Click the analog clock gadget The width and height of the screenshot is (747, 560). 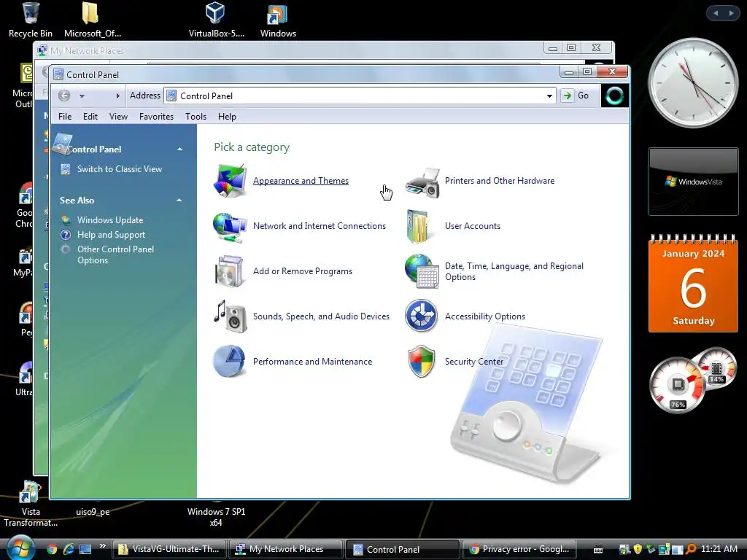click(693, 83)
